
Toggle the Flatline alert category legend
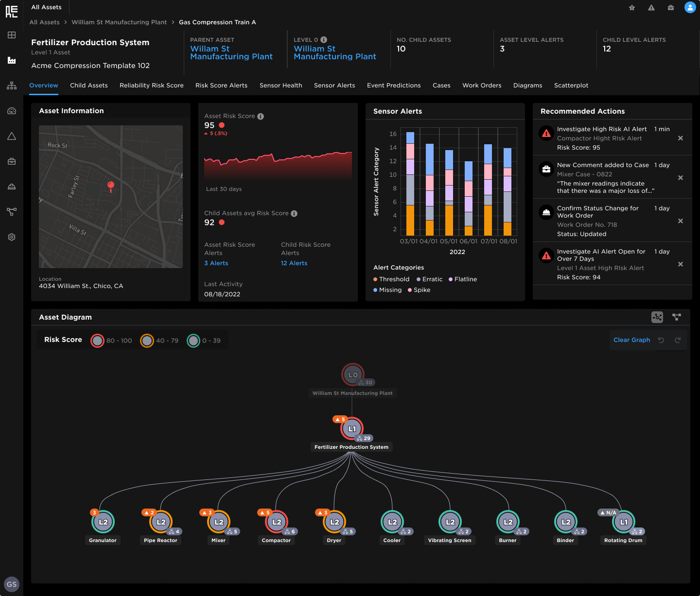463,279
